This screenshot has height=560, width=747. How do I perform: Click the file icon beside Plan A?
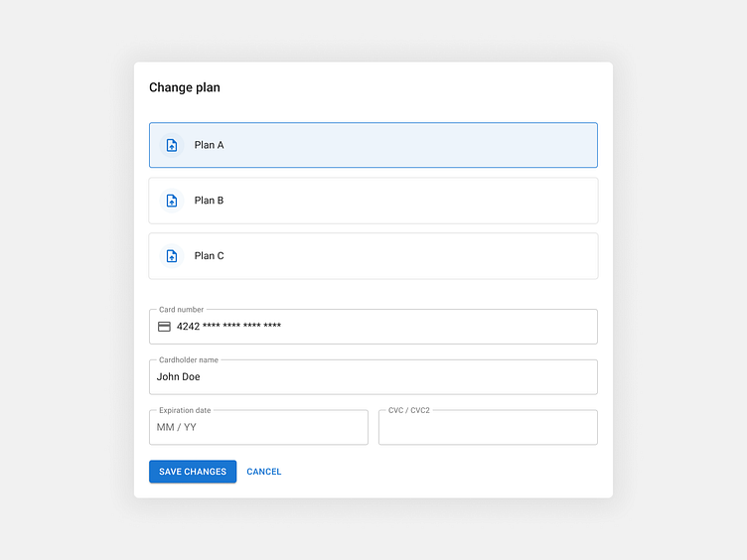click(x=172, y=145)
